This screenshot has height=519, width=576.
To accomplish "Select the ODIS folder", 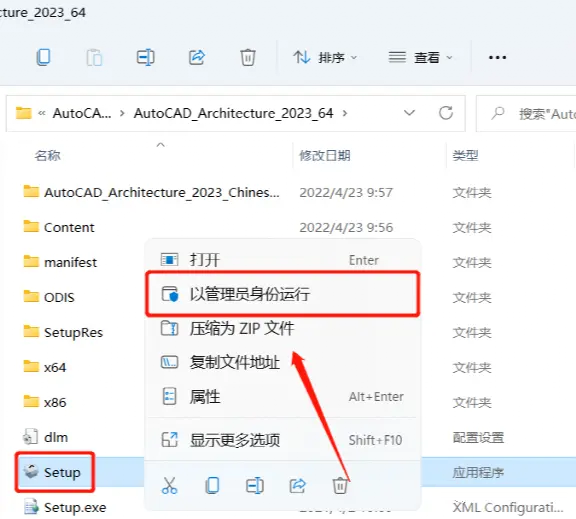I will coord(59,298).
